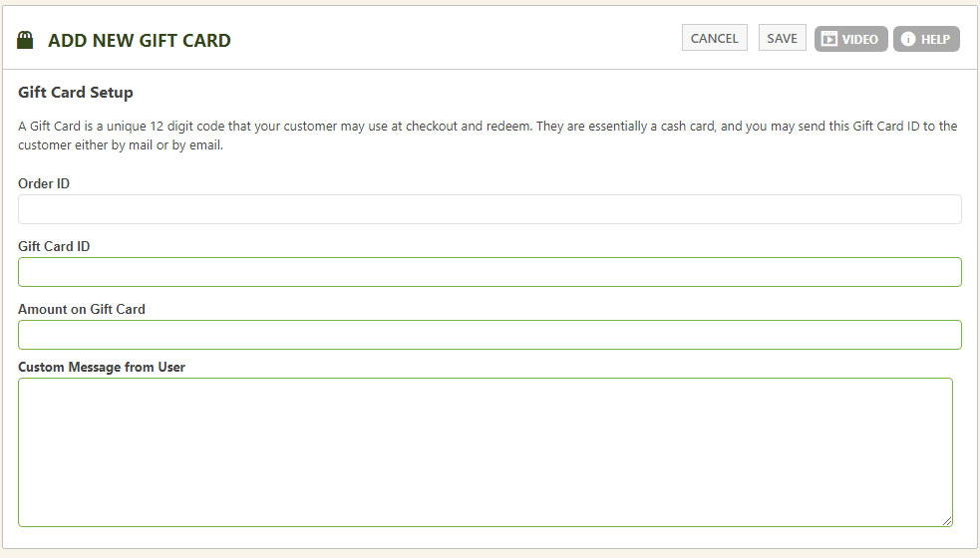Save the new gift card

[x=782, y=38]
